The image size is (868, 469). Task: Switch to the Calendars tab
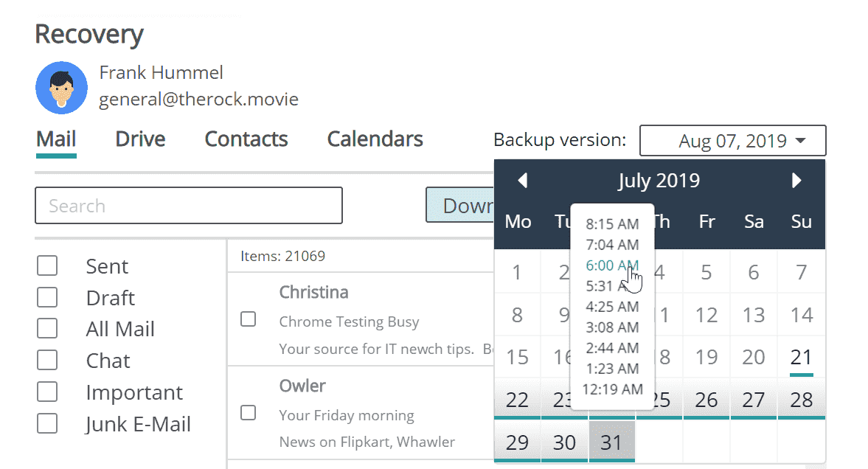(375, 139)
